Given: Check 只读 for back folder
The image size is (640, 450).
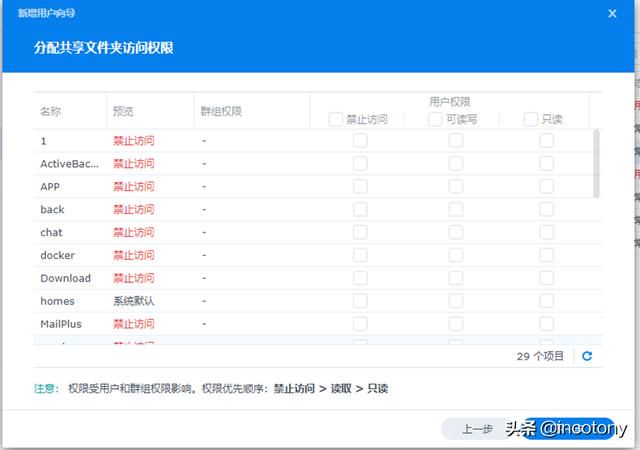Looking at the screenshot, I should pyautogui.click(x=547, y=209).
